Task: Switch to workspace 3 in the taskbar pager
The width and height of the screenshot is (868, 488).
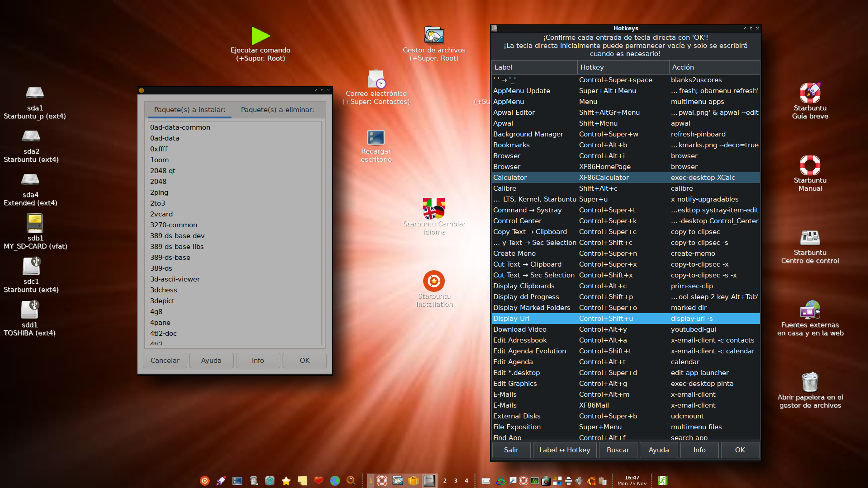Action: [456, 481]
